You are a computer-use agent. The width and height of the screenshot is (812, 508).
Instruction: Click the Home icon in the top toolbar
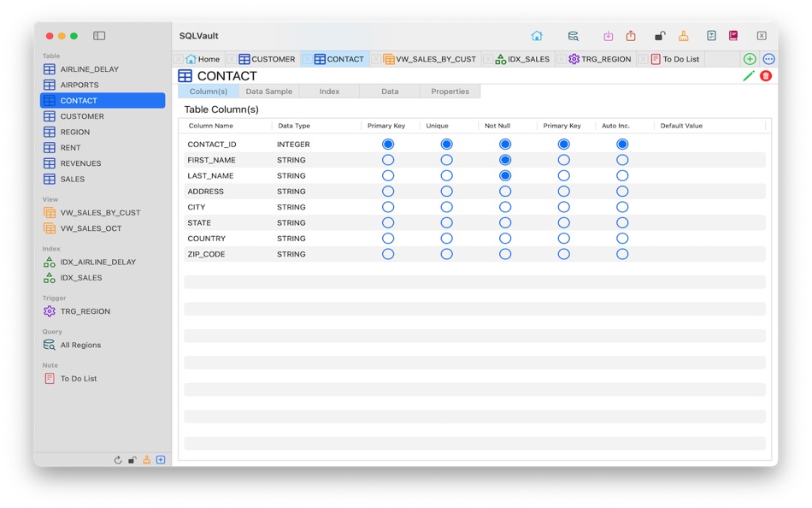(x=537, y=36)
